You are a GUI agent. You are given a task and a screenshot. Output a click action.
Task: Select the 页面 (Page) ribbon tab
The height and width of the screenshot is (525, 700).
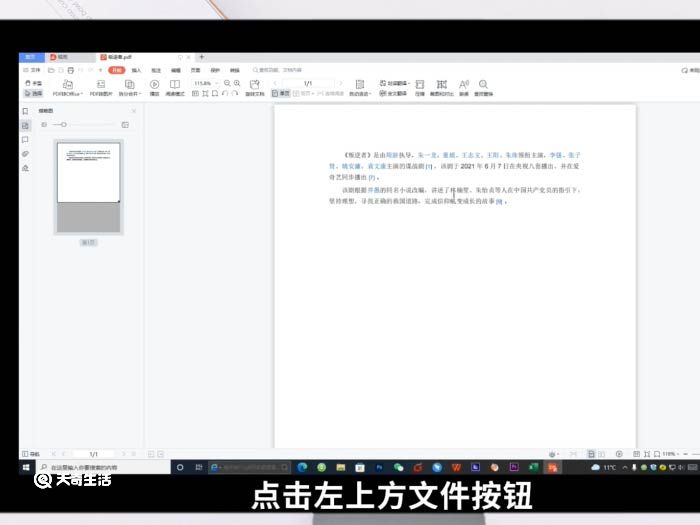[x=196, y=70]
